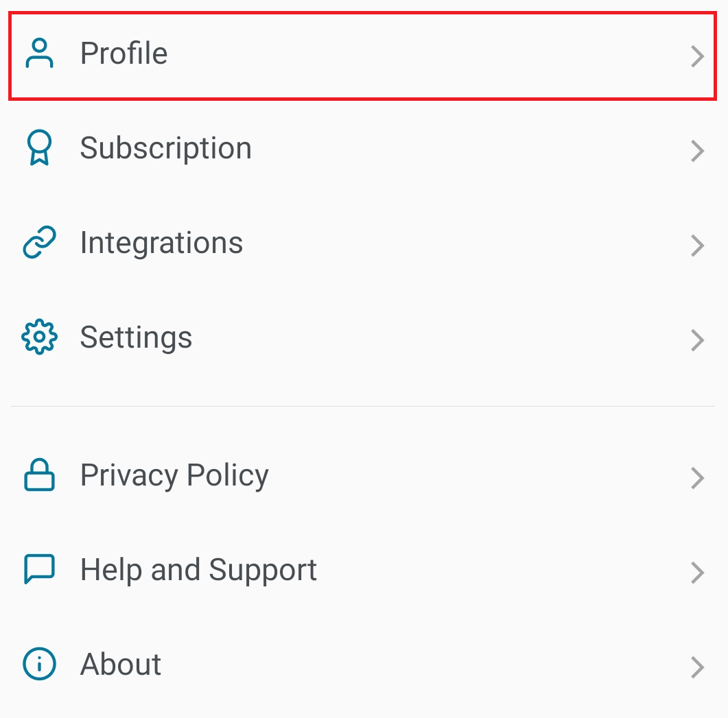The image size is (728, 718).
Task: Expand the Profile row chevron
Action: point(697,56)
